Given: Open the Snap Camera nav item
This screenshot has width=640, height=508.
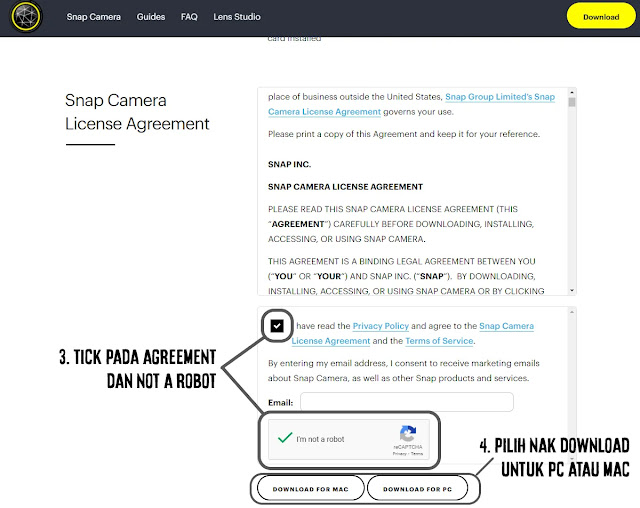Looking at the screenshot, I should (93, 17).
